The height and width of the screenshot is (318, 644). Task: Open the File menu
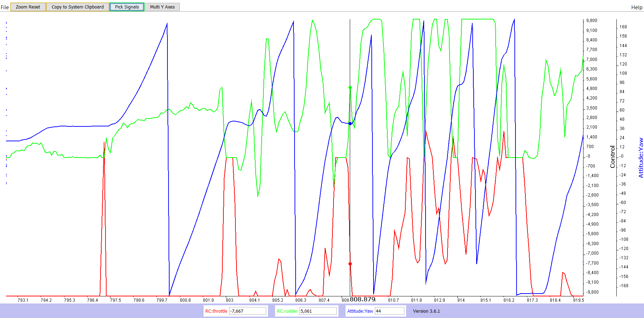click(5, 7)
